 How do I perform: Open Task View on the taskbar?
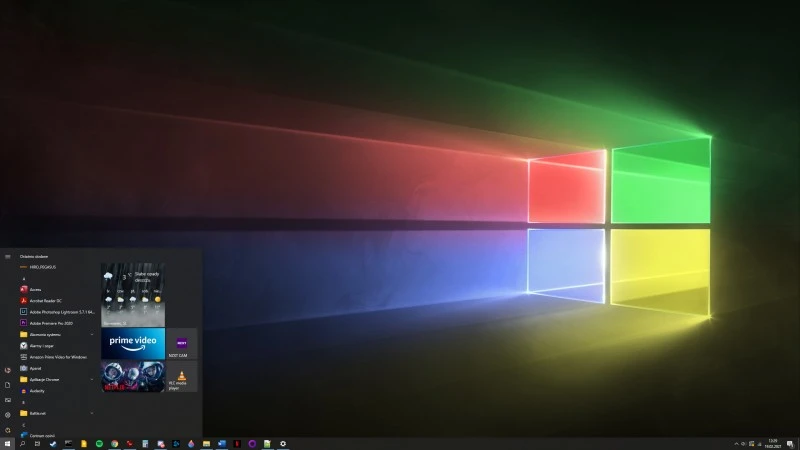coord(37,444)
